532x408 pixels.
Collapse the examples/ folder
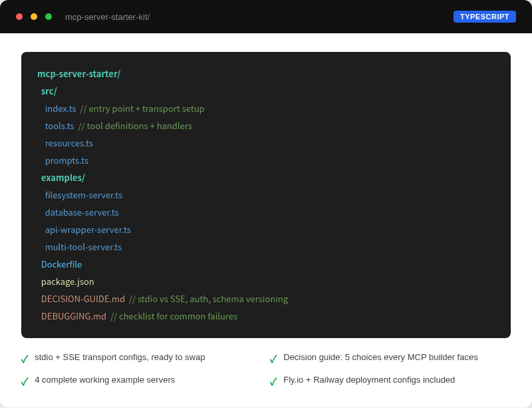click(x=63, y=178)
